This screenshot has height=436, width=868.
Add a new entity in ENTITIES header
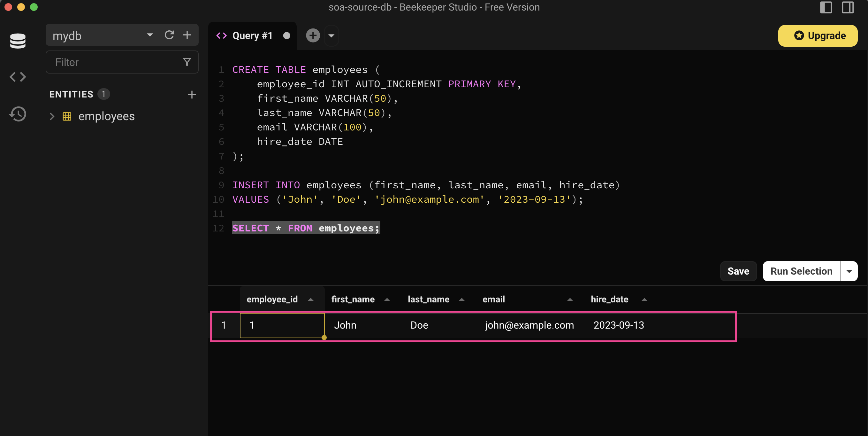[x=192, y=94]
